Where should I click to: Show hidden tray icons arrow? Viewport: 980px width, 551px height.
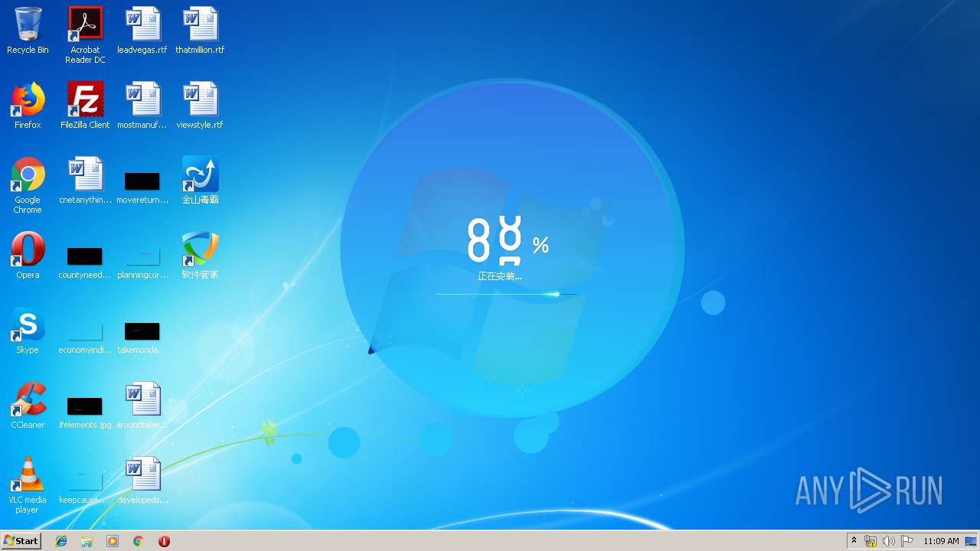point(854,541)
